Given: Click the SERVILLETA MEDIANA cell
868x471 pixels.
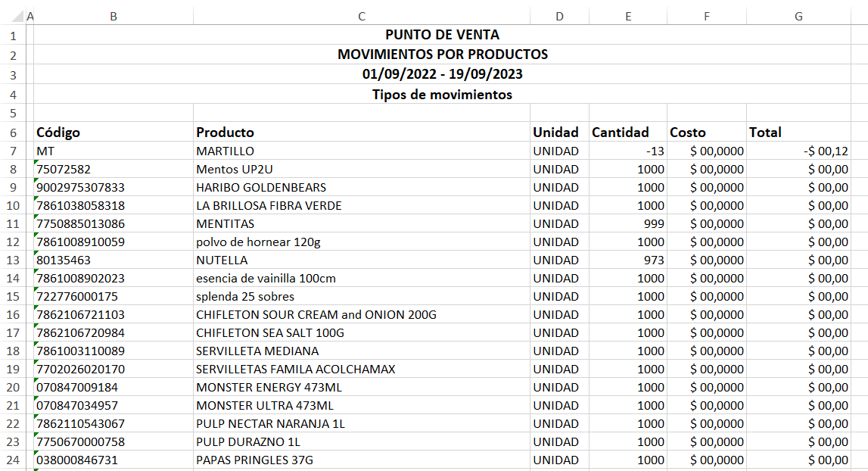Looking at the screenshot, I should coord(362,351).
